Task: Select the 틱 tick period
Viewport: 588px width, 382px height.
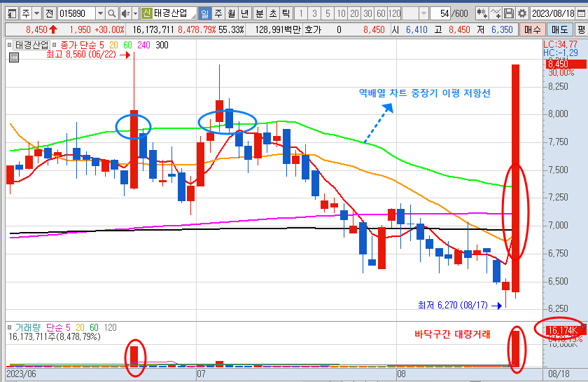Action: 286,14
